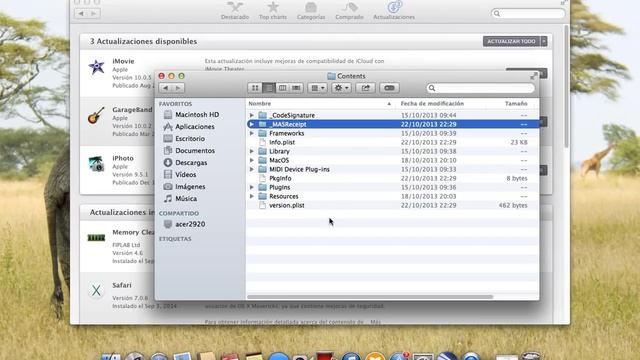The height and width of the screenshot is (360, 640).
Task: Click the Finder search field
Action: click(480, 88)
